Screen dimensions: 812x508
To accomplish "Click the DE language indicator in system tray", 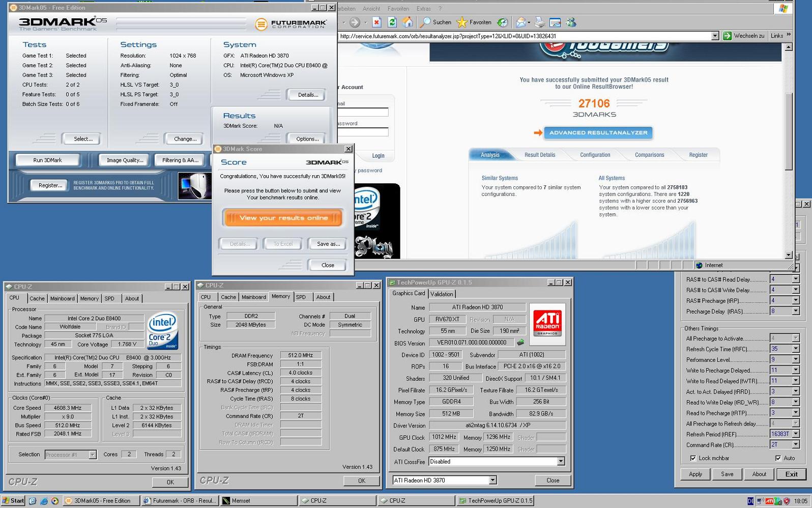I will 750,501.
